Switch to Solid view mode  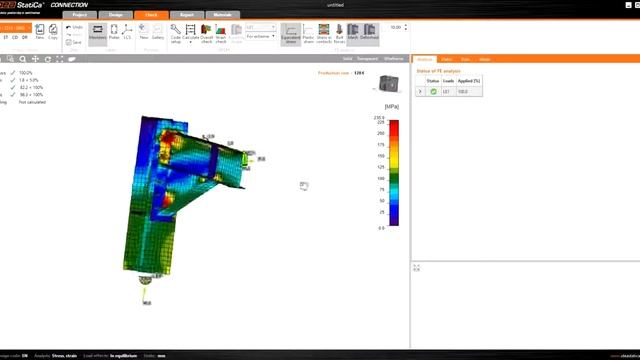coord(347,59)
